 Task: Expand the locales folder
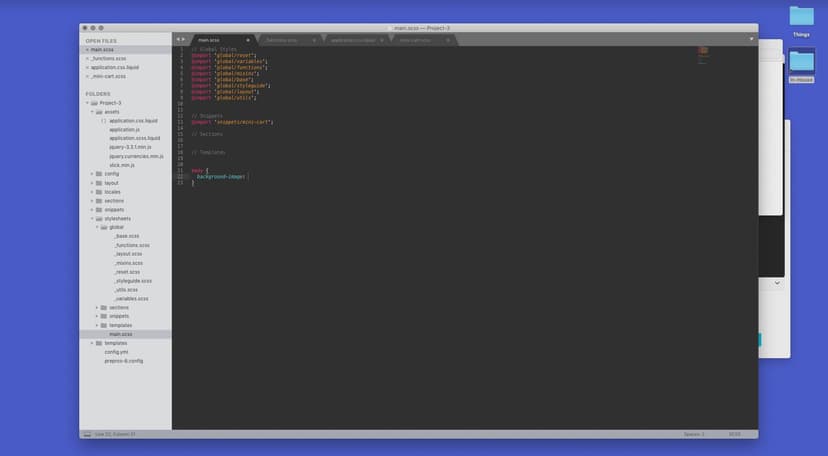pos(92,192)
